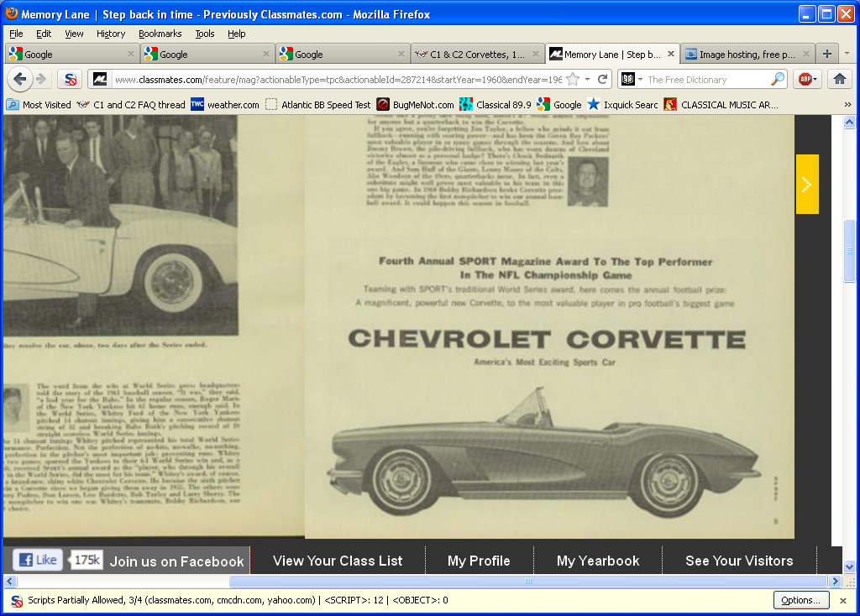
Task: Open Ixquick Search bookmark
Action: coord(622,105)
